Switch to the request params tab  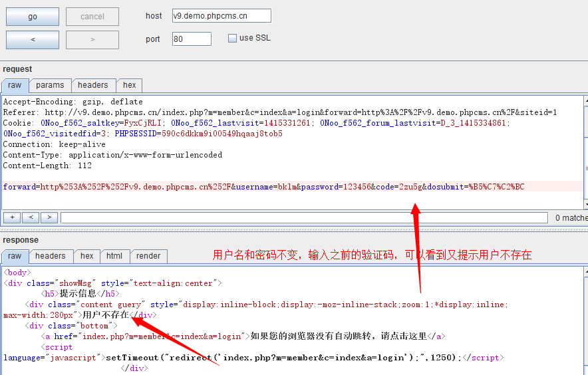click(50, 85)
